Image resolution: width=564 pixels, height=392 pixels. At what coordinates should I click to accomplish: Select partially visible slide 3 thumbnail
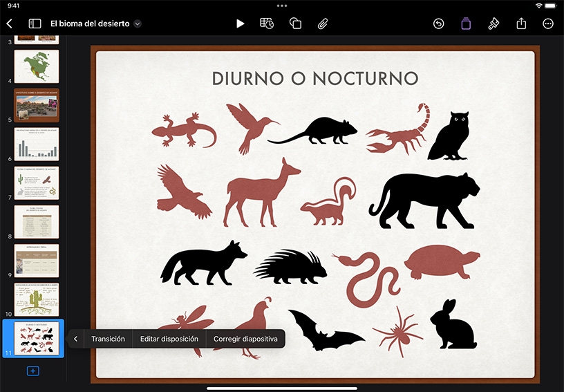click(x=37, y=39)
